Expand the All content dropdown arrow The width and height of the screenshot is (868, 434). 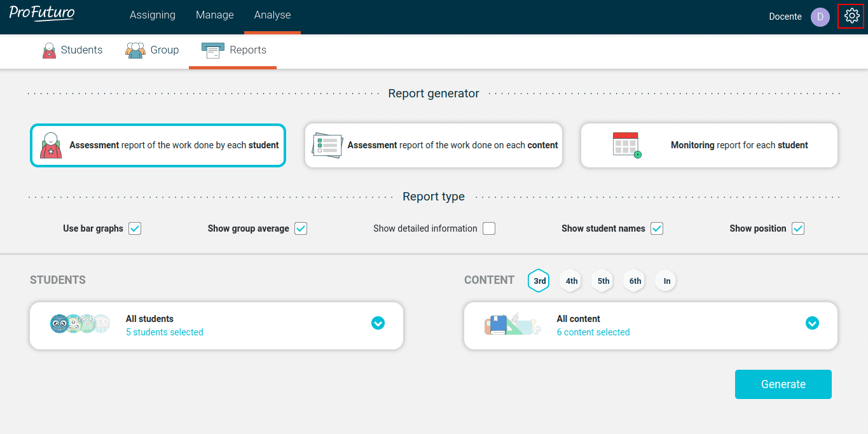coord(812,323)
